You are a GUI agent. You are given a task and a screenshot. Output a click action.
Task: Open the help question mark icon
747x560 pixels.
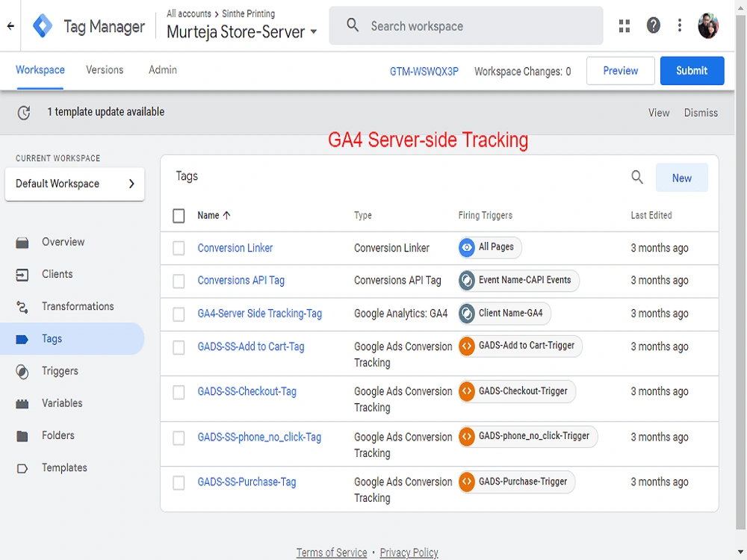[653, 25]
